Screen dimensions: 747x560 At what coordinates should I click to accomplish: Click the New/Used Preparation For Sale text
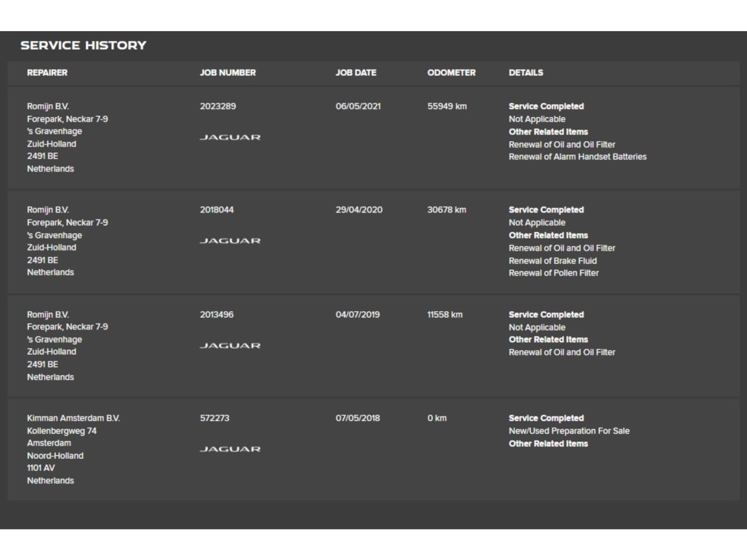pyautogui.click(x=569, y=431)
